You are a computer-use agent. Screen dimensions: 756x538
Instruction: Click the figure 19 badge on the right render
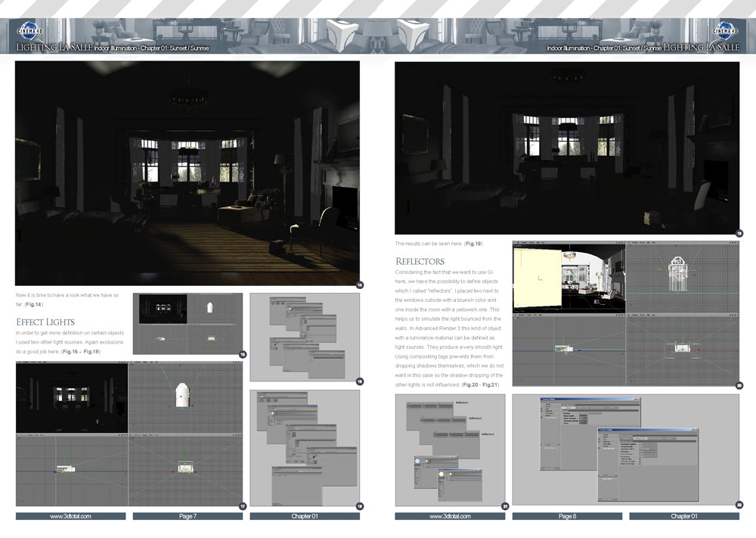[x=739, y=235]
